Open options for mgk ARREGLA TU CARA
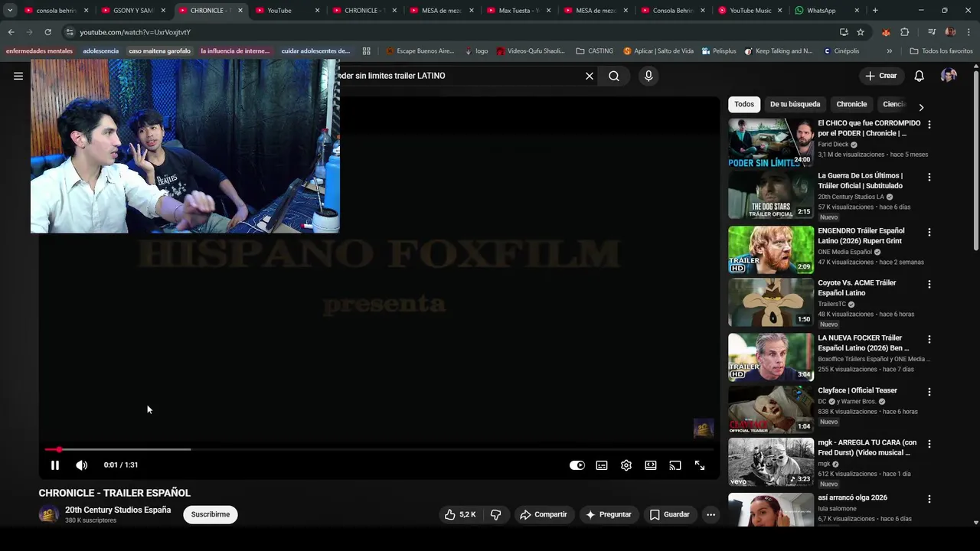The width and height of the screenshot is (980, 551). point(929,444)
